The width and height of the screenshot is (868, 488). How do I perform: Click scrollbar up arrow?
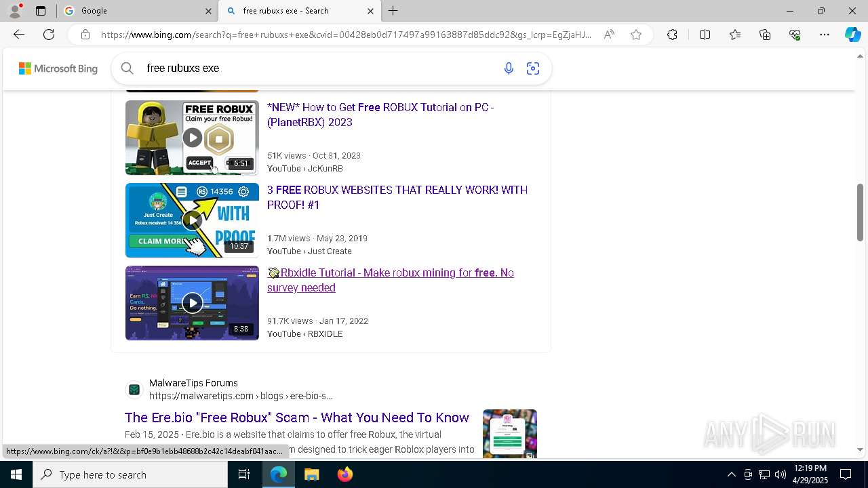click(860, 56)
